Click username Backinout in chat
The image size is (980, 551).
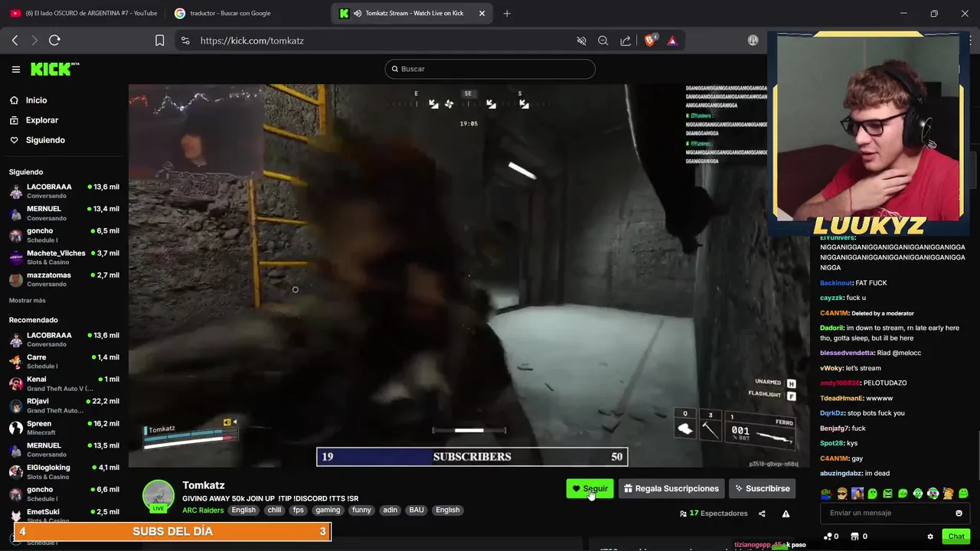pos(836,283)
